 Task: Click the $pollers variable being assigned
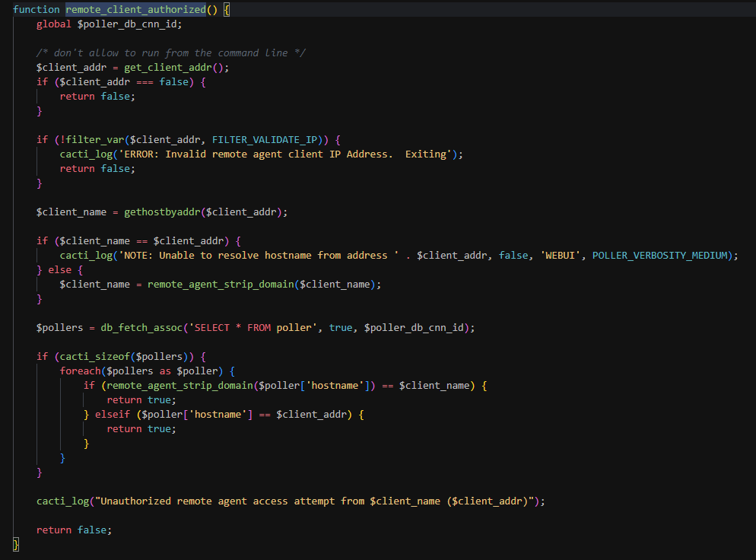(59, 328)
